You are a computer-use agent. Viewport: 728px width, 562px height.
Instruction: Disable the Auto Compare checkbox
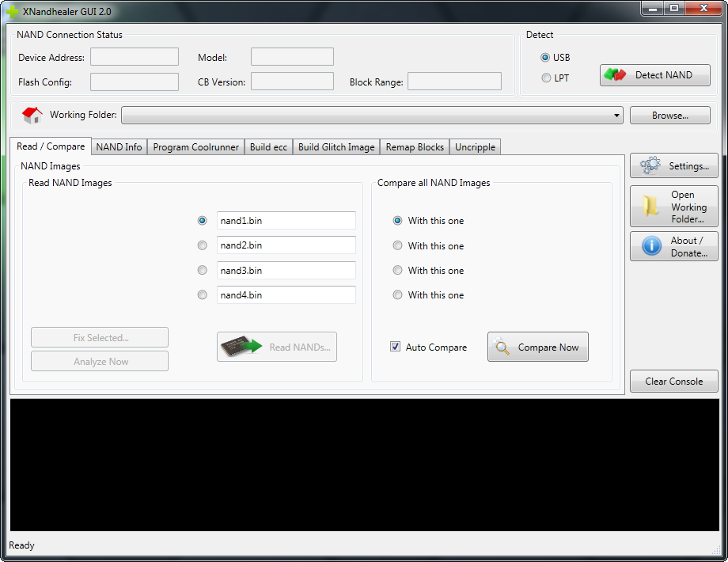395,347
